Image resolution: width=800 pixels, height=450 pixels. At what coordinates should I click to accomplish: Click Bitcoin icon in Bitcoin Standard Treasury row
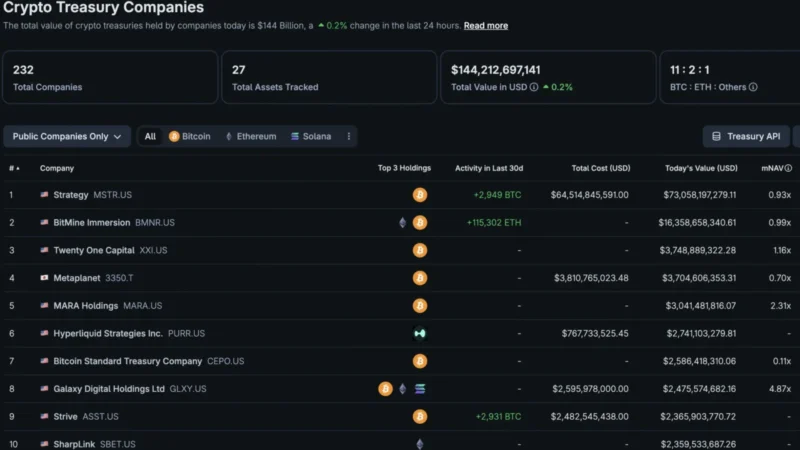click(x=420, y=361)
